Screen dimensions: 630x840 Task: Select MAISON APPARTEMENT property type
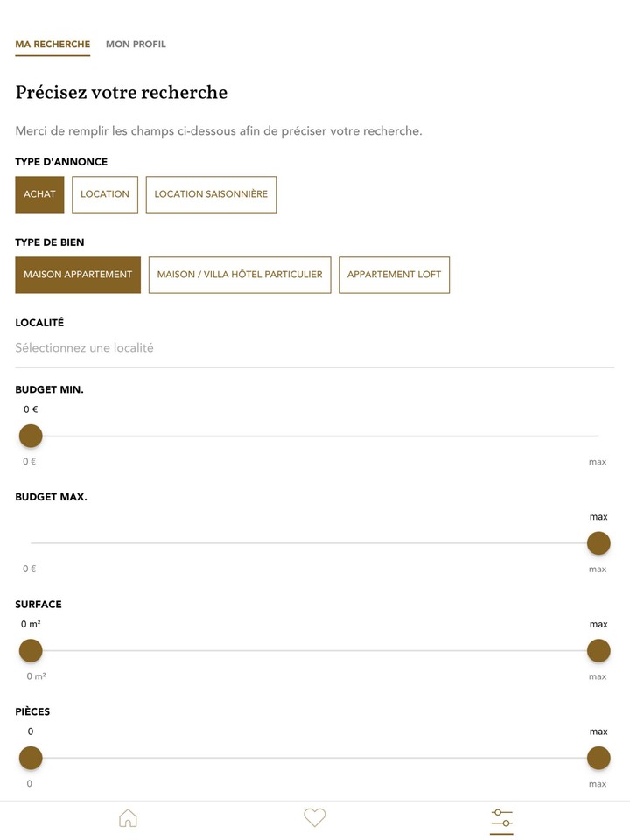pyautogui.click(x=77, y=275)
